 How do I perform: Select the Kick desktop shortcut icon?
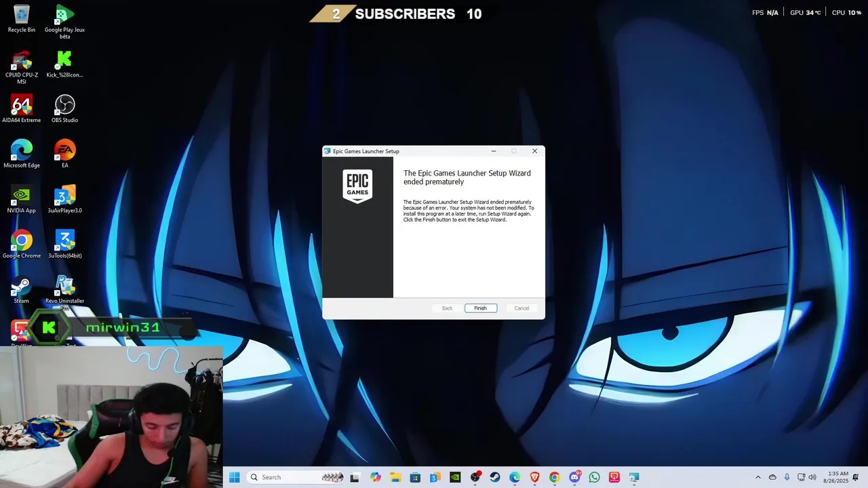pos(64,64)
